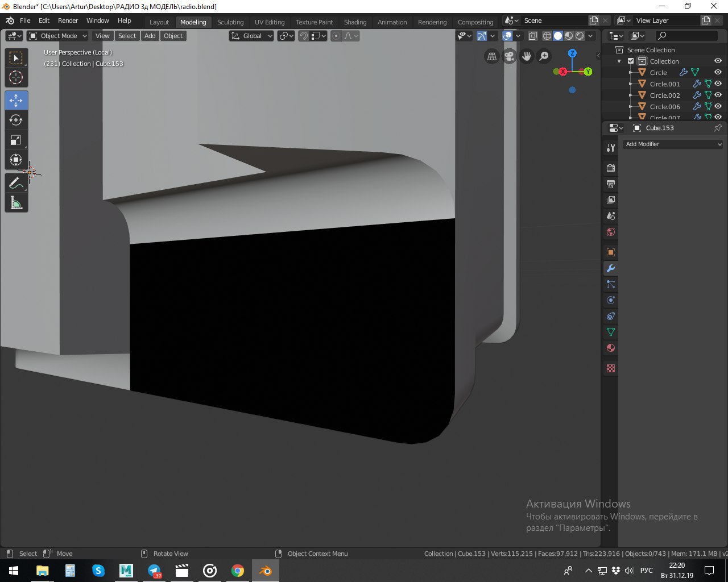This screenshot has height=582, width=728.
Task: Open the editor type dropdown of viewport
Action: point(14,36)
